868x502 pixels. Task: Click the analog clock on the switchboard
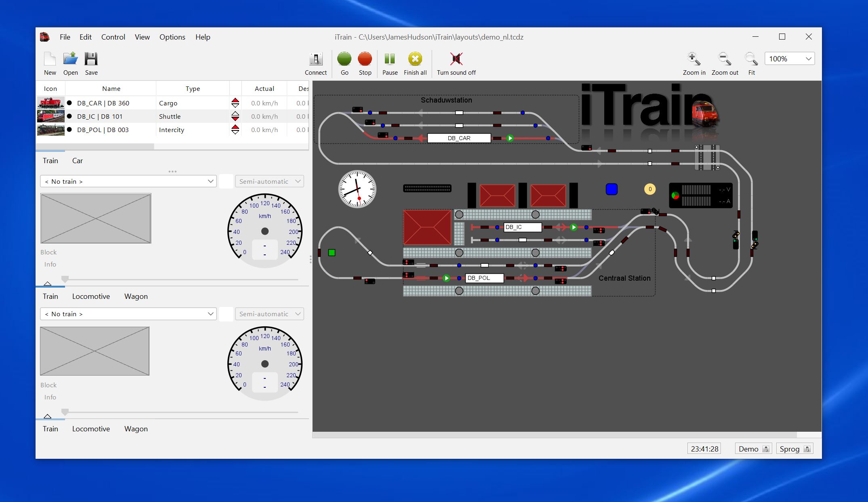[357, 189]
